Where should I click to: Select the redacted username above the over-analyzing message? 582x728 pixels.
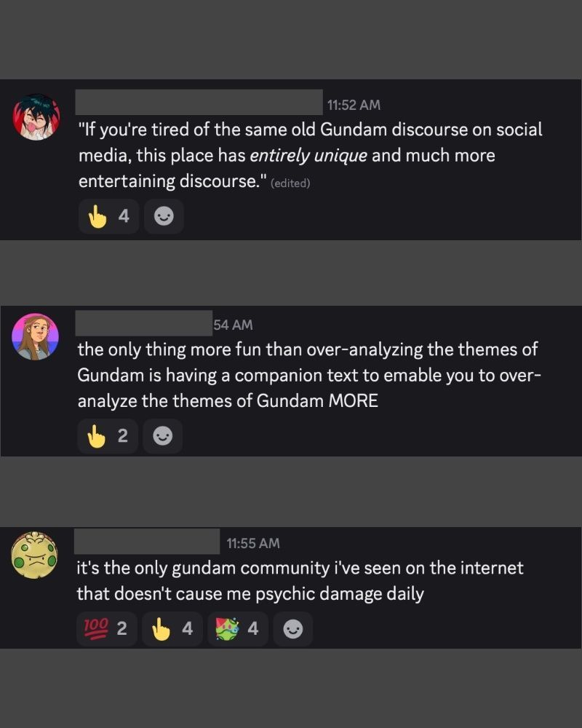144,323
